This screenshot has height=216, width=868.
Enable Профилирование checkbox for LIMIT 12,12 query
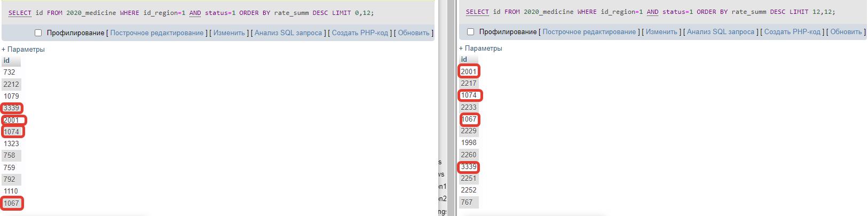[470, 32]
